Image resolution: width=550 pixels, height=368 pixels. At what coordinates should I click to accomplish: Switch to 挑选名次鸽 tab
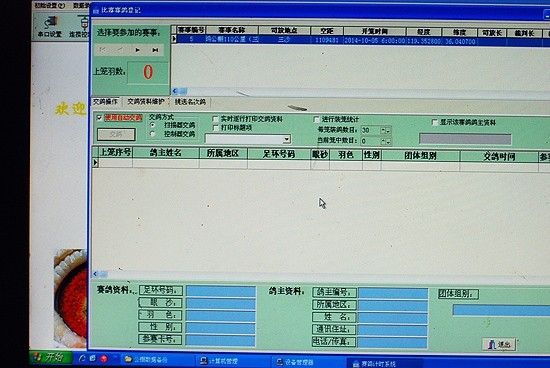coord(190,102)
